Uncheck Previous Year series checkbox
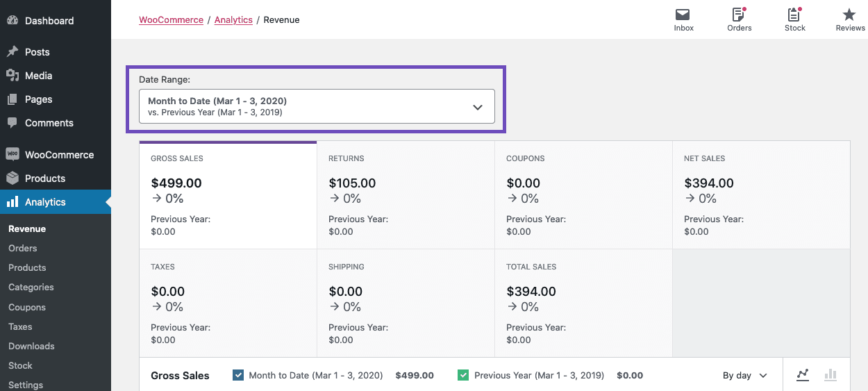 (463, 375)
